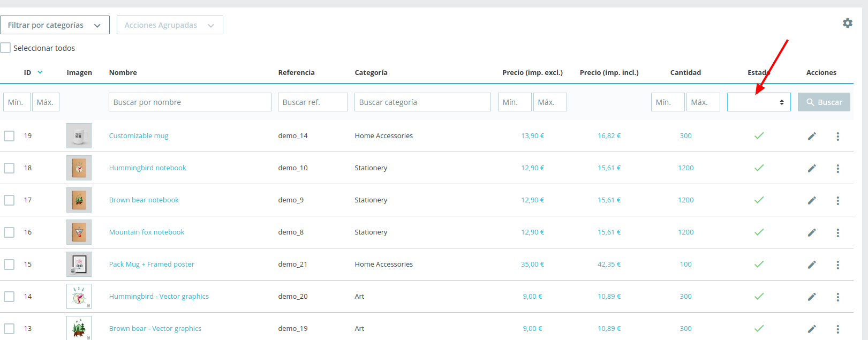The image size is (868, 340).
Task: Select checkbox for product ID 15
Action: [9, 265]
